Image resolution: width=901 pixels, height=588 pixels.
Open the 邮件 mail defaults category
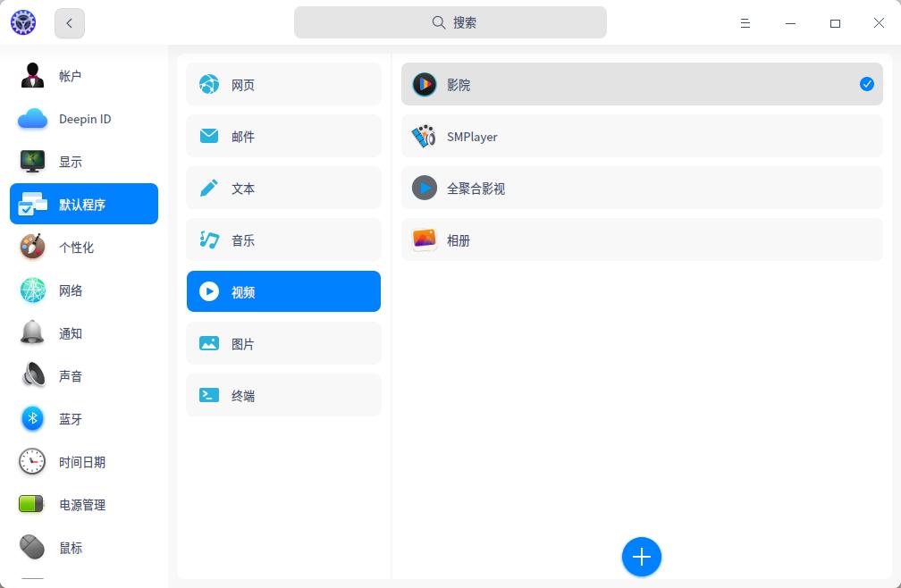(283, 136)
